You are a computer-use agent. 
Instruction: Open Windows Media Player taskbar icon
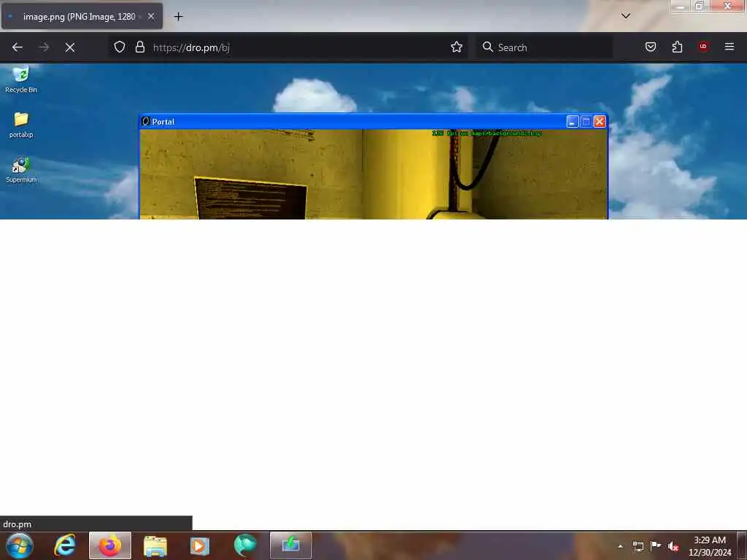tap(200, 545)
